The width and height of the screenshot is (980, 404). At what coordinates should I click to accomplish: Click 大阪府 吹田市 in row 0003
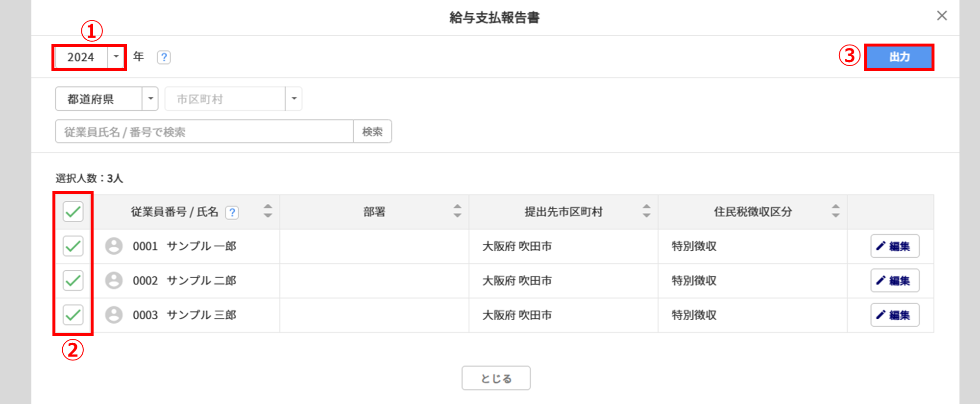517,315
